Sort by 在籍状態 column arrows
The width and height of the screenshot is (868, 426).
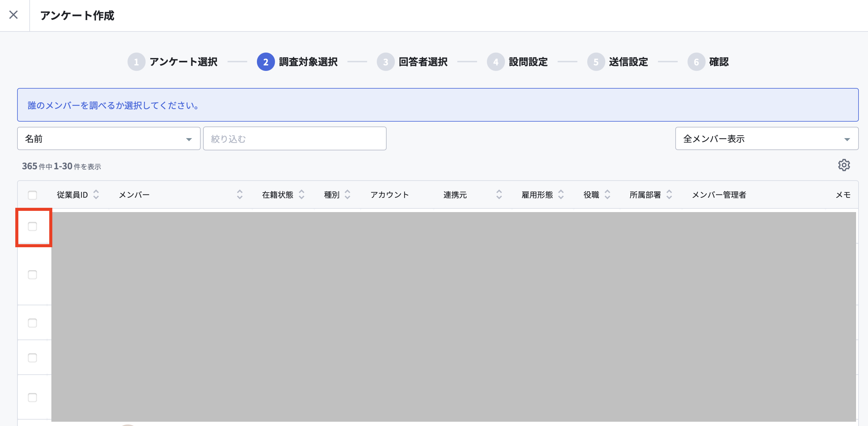click(x=302, y=194)
